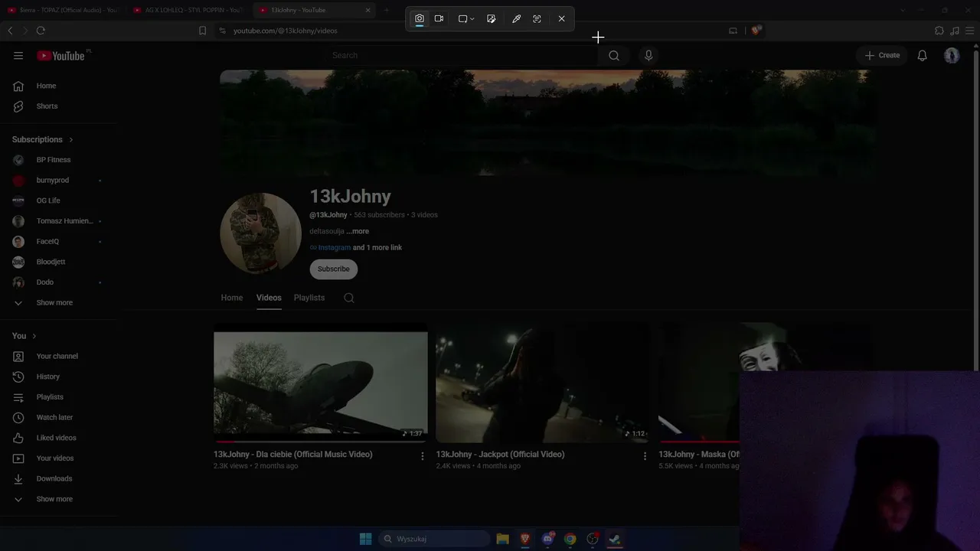Start voice search with the microphone icon
This screenshot has height=551, width=980.
tap(648, 55)
